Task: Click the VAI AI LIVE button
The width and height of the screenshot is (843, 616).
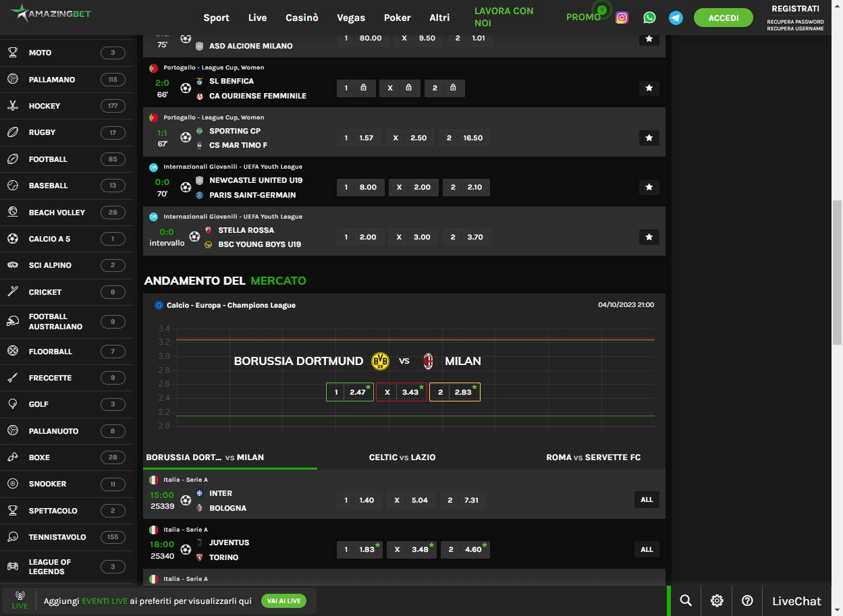Action: (x=283, y=600)
